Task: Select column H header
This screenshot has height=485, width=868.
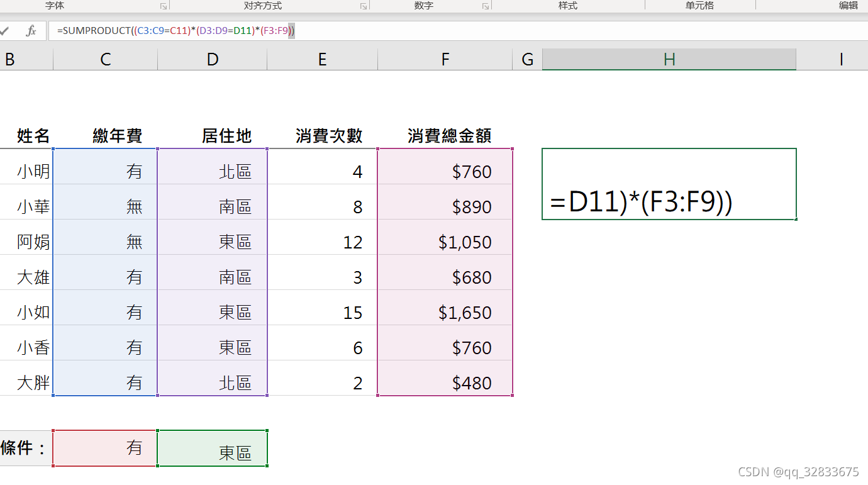Action: point(669,60)
